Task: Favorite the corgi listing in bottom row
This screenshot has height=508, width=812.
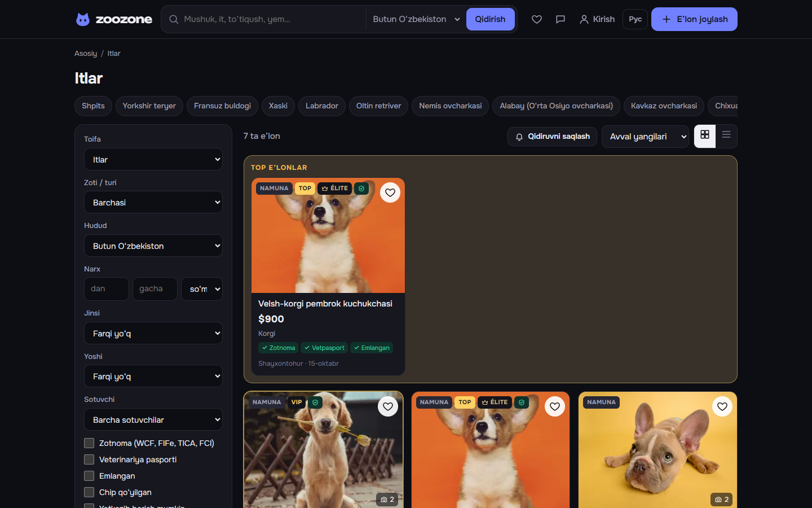Action: (555, 406)
